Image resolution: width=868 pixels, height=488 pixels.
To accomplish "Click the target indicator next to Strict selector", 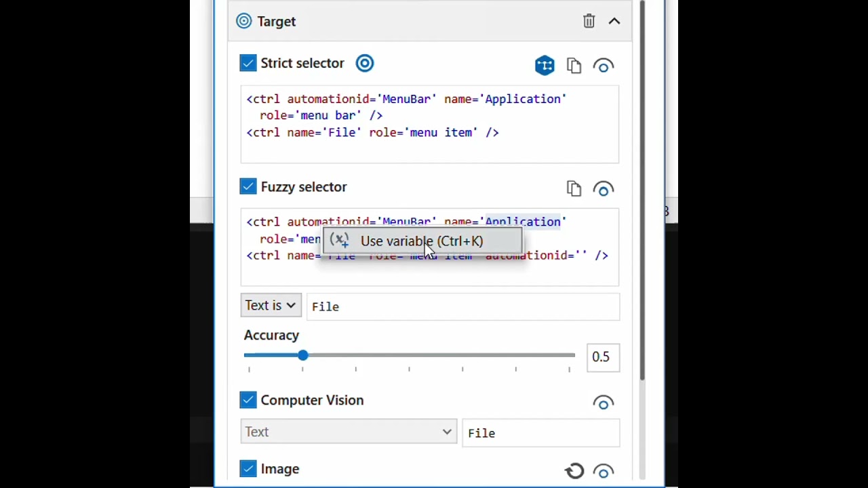I will (x=365, y=63).
